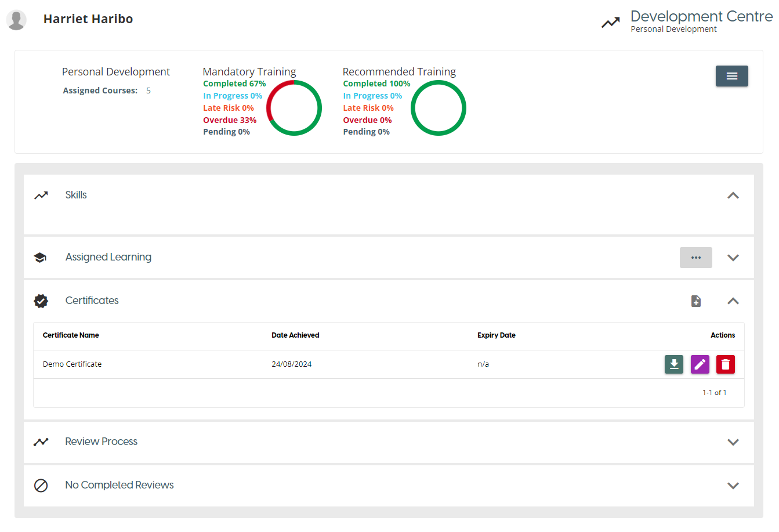Add a new certificate file icon
The width and height of the screenshot is (779, 532).
tap(696, 301)
